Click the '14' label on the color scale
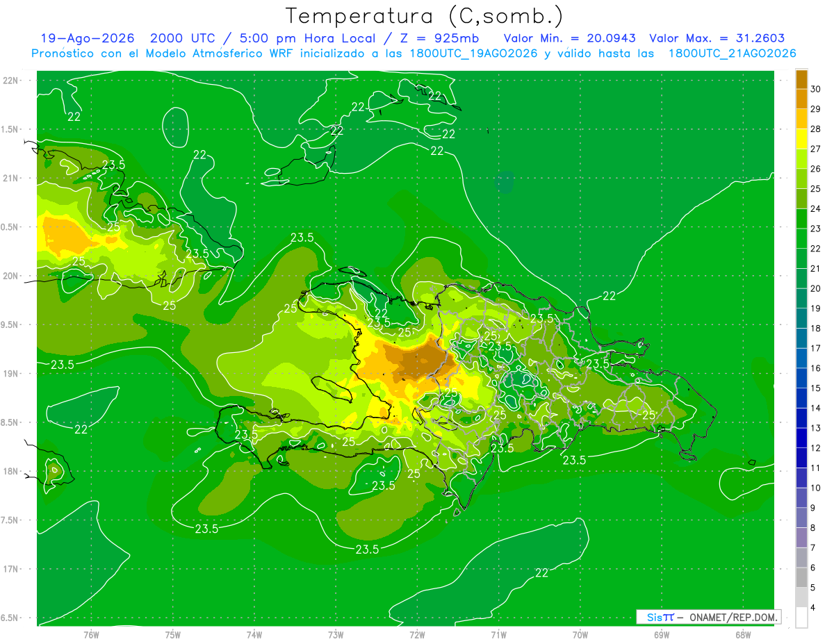Image resolution: width=834 pixels, height=644 pixels. (x=816, y=408)
